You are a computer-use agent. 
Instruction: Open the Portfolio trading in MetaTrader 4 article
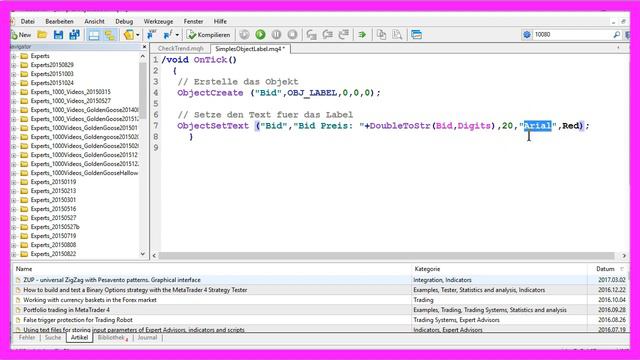[x=66, y=310]
